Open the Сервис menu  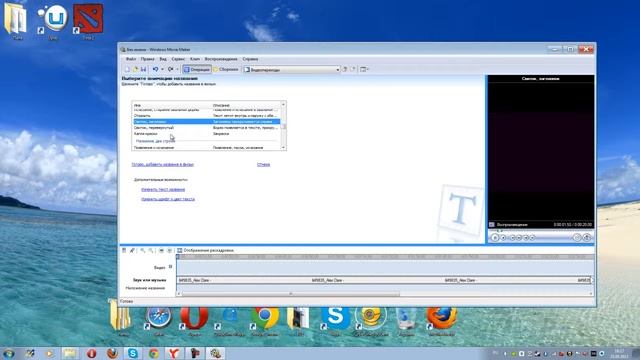(178, 59)
